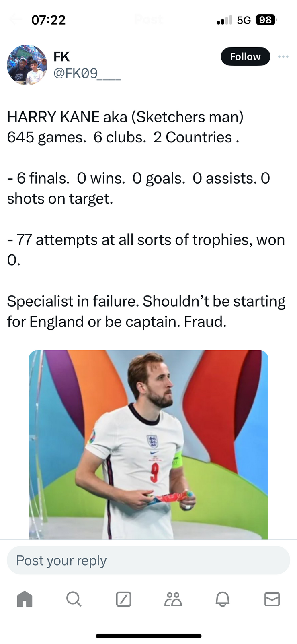The image size is (297, 644).
Task: Open the Search tab magnifier icon
Action: pyautogui.click(x=74, y=599)
